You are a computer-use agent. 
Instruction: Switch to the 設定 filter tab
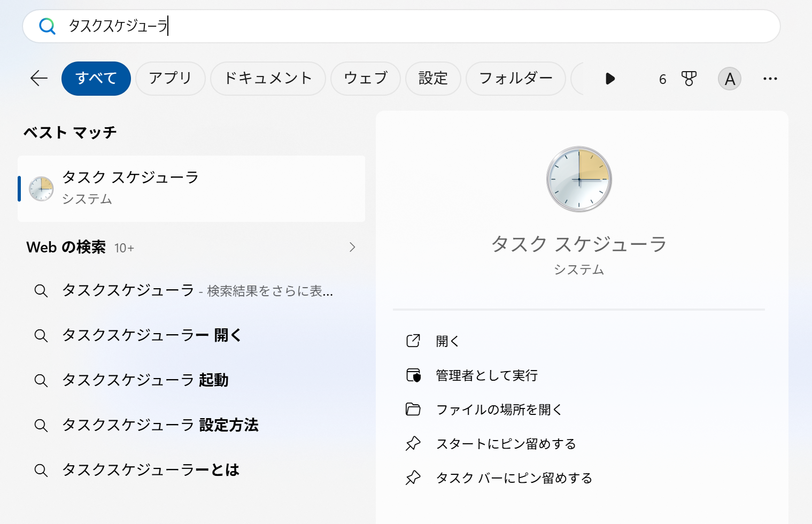pyautogui.click(x=433, y=79)
